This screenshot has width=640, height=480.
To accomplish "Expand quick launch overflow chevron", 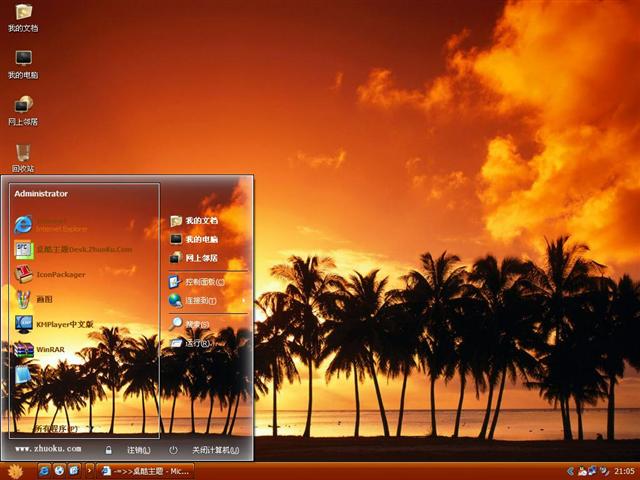I will 89,470.
